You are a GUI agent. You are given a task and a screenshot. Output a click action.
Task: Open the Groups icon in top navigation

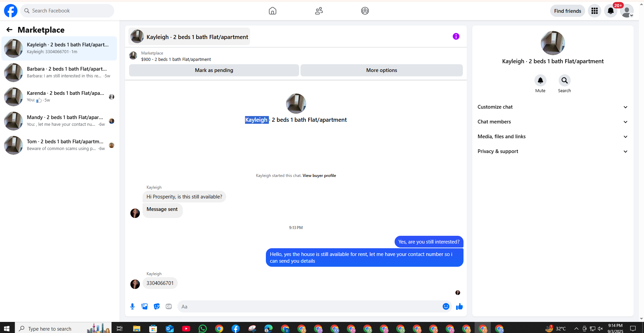click(x=365, y=11)
